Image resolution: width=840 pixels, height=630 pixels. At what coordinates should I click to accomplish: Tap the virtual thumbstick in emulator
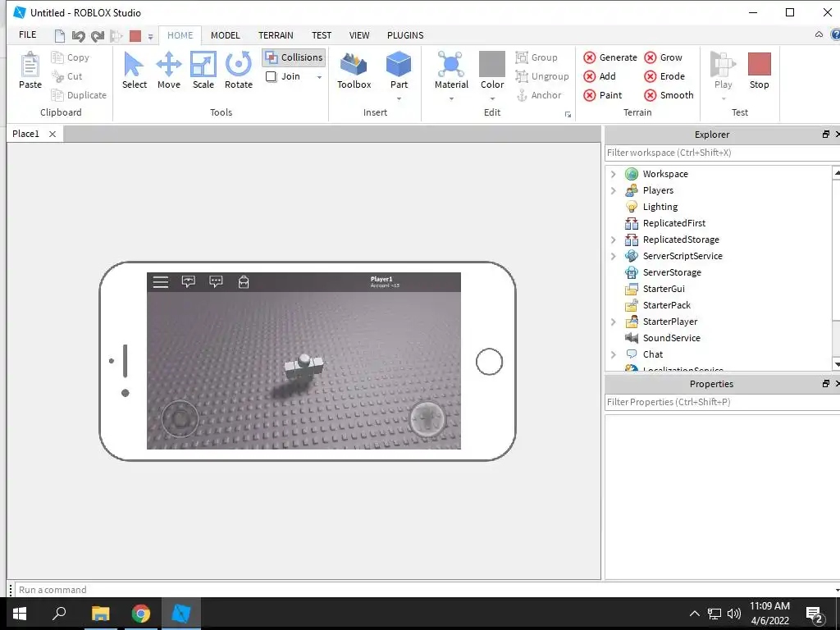coord(180,418)
